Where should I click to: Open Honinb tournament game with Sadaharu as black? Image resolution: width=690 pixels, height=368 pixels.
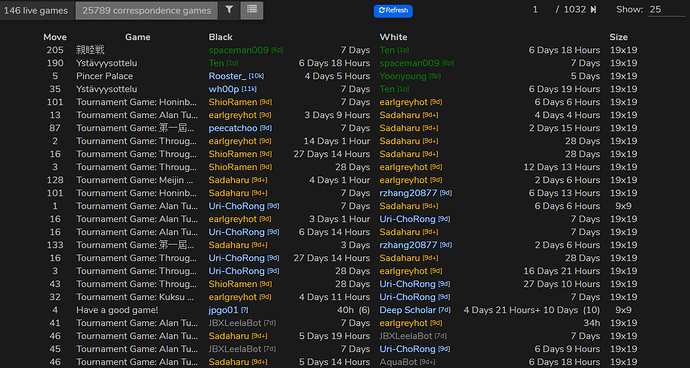click(x=135, y=193)
